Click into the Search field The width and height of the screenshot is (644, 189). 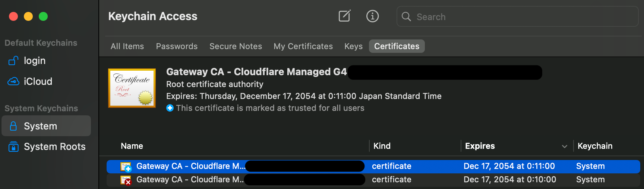(522, 17)
